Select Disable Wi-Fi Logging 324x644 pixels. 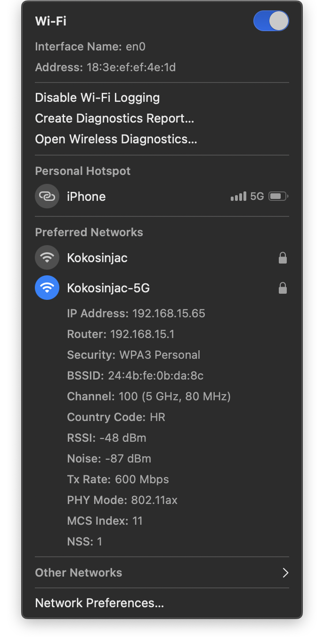[x=97, y=98]
